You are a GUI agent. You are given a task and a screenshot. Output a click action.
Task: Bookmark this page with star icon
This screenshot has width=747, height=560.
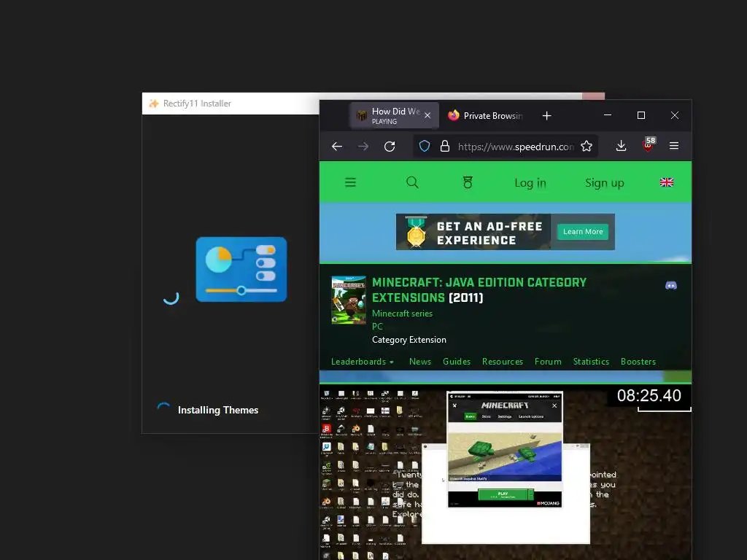[587, 146]
